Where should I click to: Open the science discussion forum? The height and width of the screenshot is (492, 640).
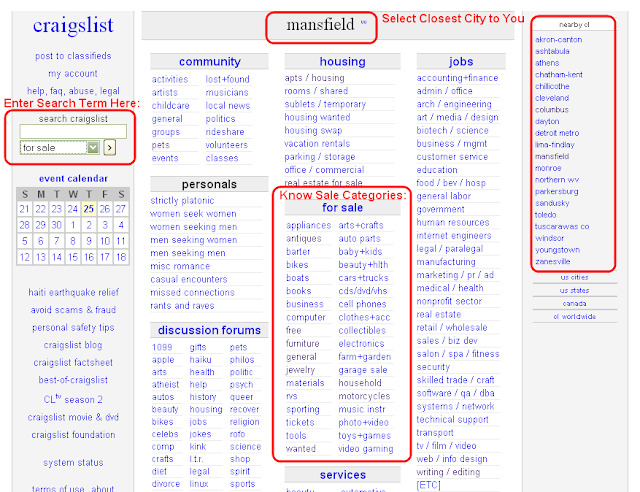(x=245, y=447)
